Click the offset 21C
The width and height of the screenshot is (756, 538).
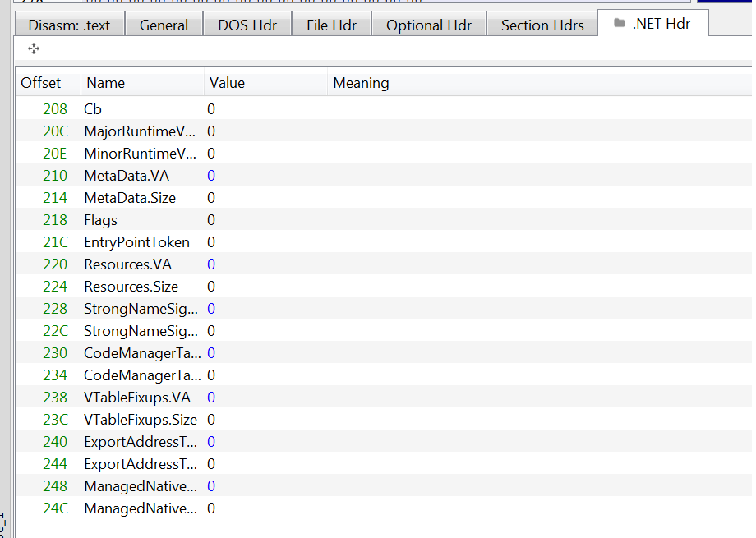[x=55, y=242]
